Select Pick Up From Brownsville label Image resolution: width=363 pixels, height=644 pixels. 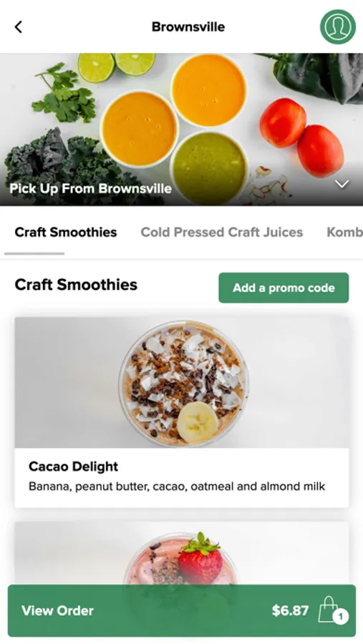click(91, 188)
